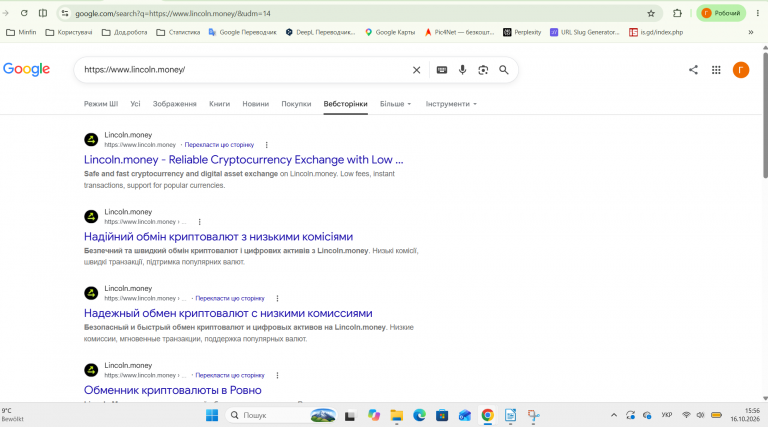Open Надійний обмін криптовалют result link

pos(218,237)
